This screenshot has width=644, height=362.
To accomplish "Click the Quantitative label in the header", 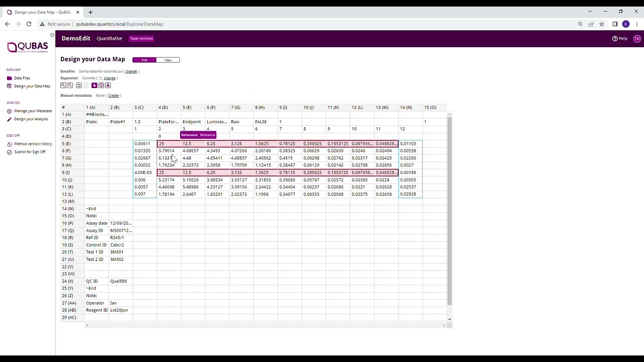I will 110,38.
